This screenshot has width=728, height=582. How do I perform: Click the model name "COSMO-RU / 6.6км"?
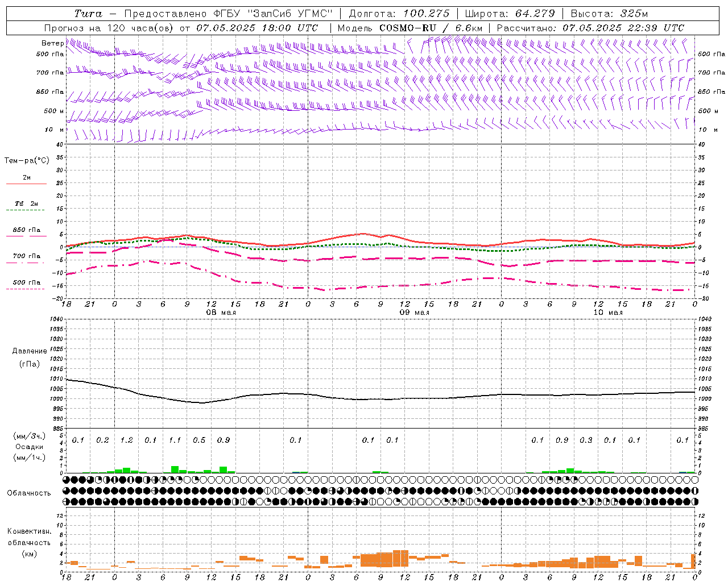click(x=431, y=28)
